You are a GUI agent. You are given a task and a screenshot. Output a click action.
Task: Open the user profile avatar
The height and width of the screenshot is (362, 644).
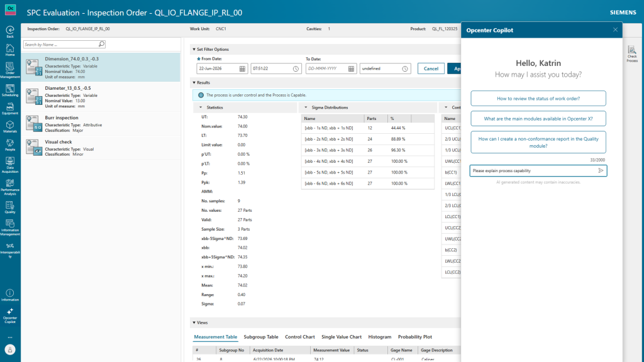pos(10,349)
